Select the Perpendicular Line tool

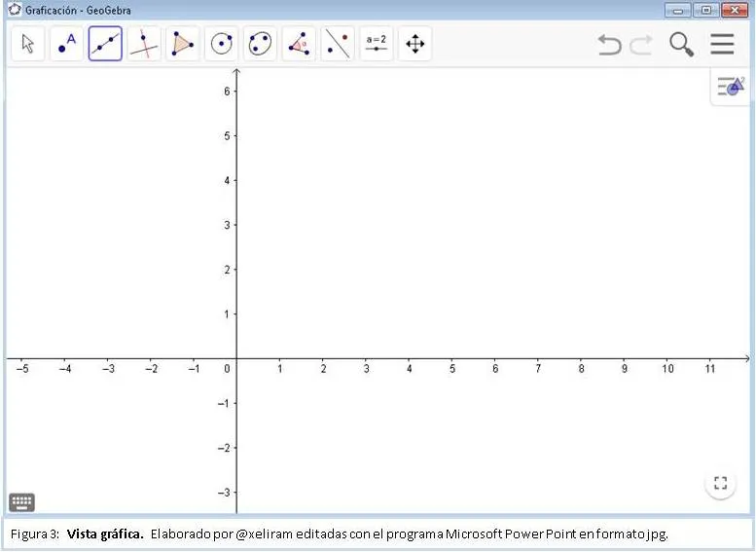click(144, 44)
